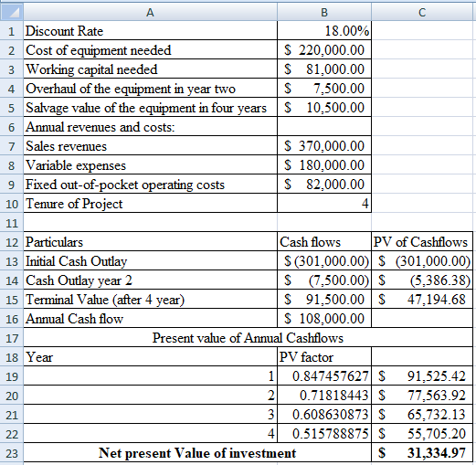The width and height of the screenshot is (476, 465).
Task: Click the 'Discount Rate' label cell
Action: pos(150,31)
